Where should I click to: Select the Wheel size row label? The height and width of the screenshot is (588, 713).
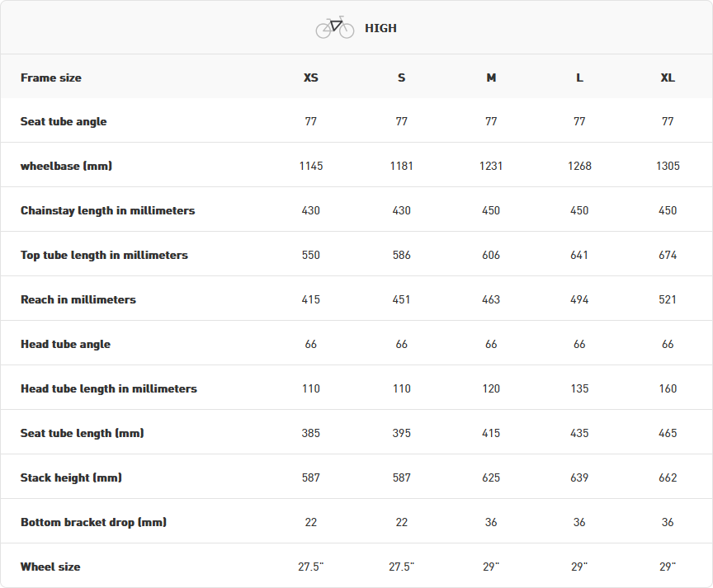pos(50,567)
